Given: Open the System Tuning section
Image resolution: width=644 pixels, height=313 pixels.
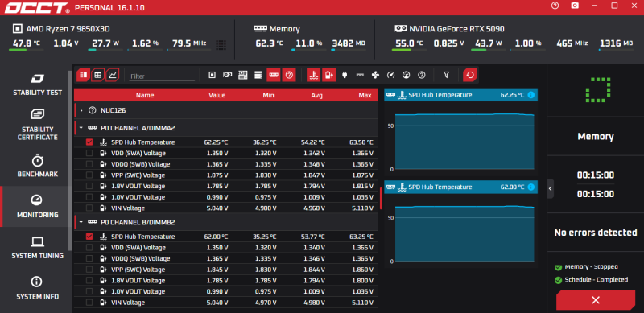Looking at the screenshot, I should point(37,248).
